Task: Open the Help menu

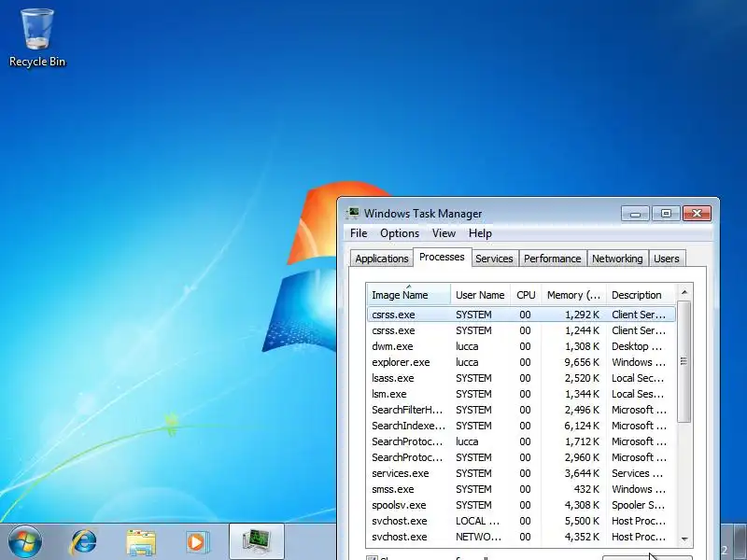Action: [x=480, y=233]
